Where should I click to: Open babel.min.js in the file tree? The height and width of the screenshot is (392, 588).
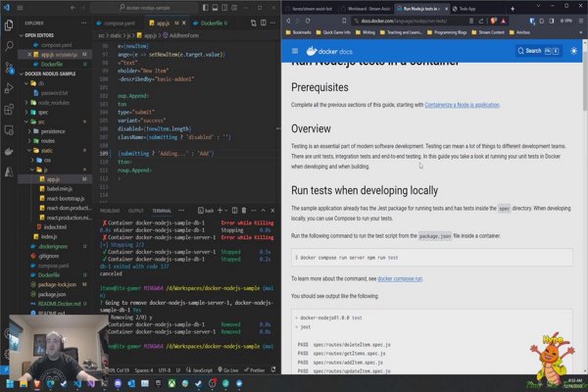tap(59, 189)
